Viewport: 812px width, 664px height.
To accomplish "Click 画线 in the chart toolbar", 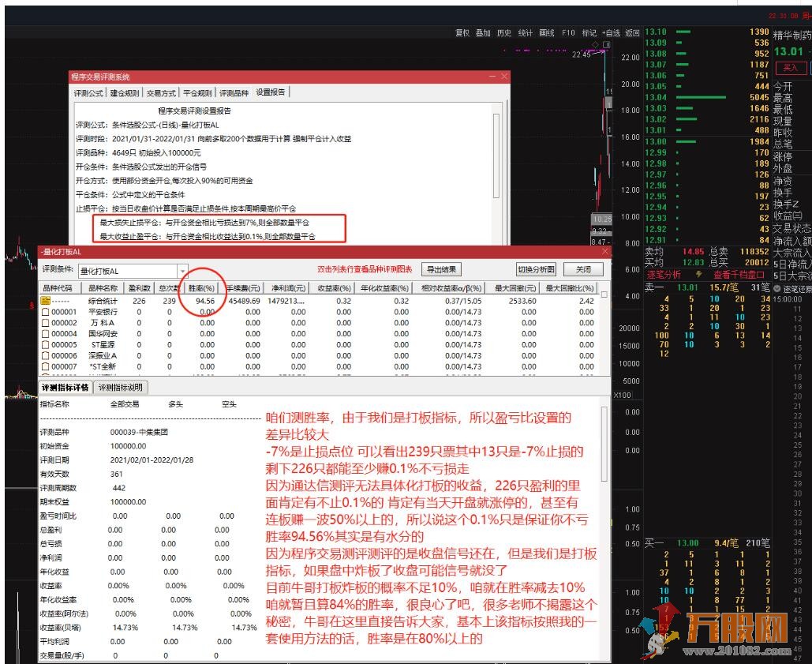I will (x=546, y=32).
